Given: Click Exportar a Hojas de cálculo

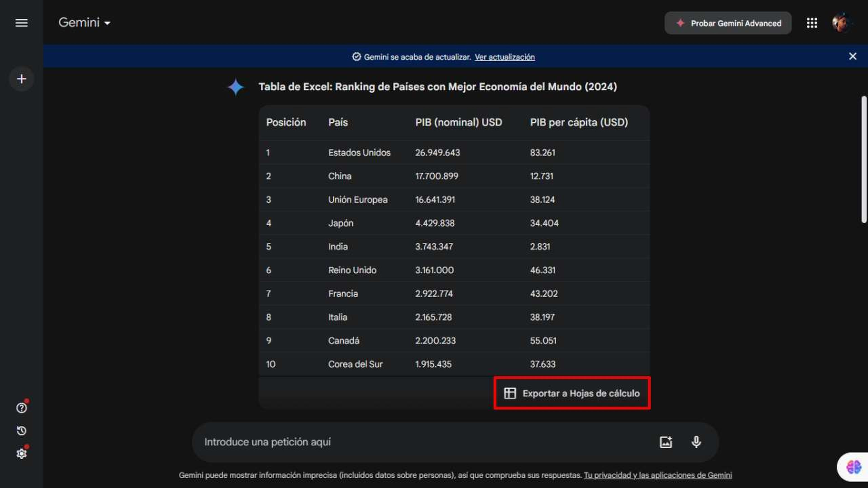Looking at the screenshot, I should pos(572,393).
